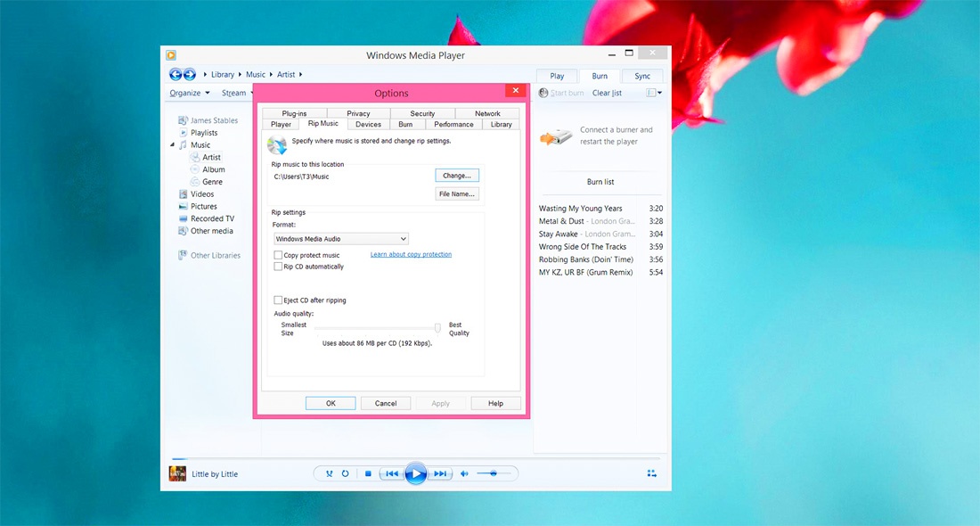
Task: Click the Change button for rip location
Action: pos(456,175)
